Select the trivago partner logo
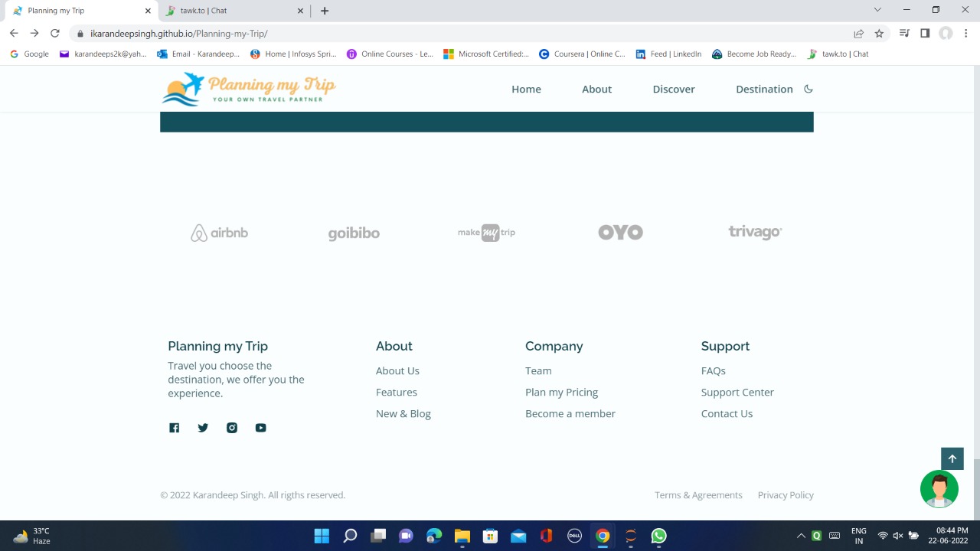980x551 pixels. point(754,232)
